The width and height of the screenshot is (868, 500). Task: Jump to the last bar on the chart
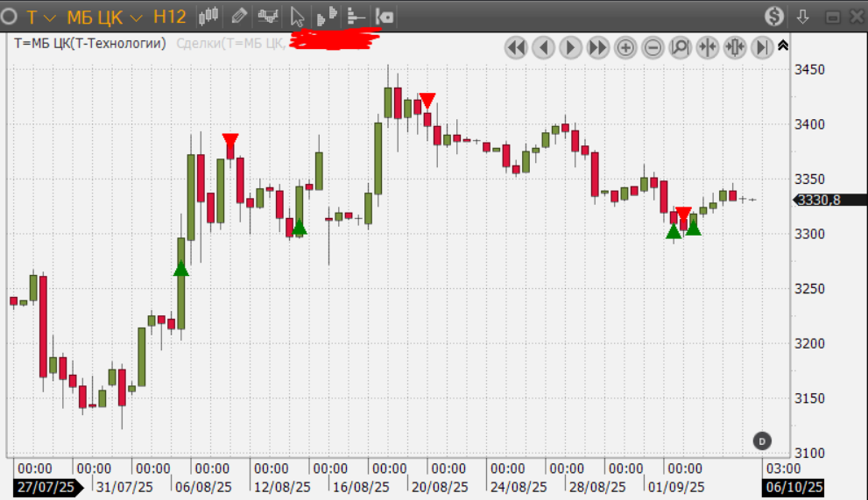coord(762,47)
